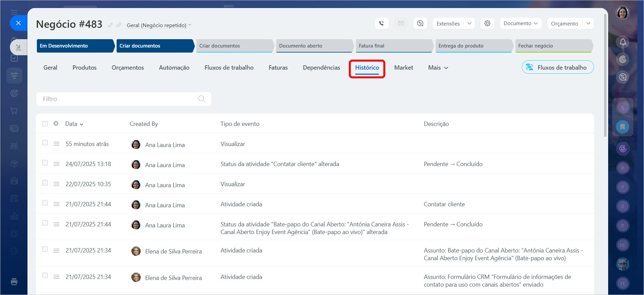This screenshot has height=295, width=644.
Task: Open the deal settings gear icon
Action: click(x=487, y=23)
